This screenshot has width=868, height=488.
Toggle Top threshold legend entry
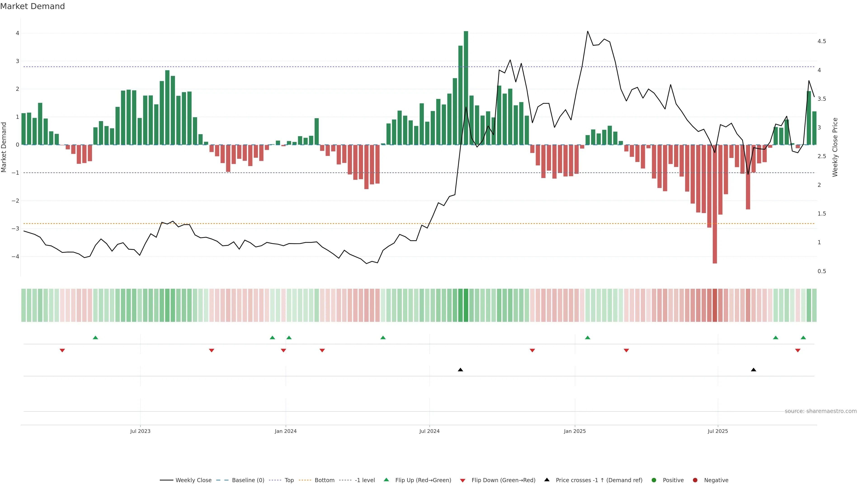[x=289, y=480]
